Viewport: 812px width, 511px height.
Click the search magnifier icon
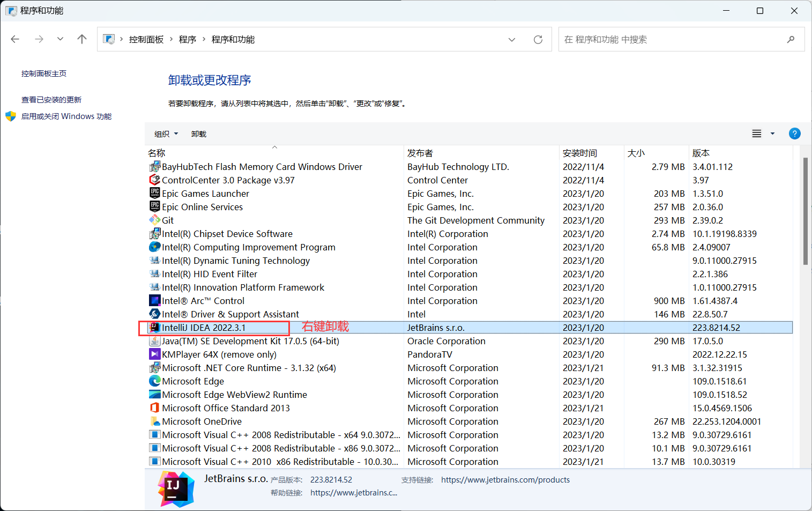(791, 39)
